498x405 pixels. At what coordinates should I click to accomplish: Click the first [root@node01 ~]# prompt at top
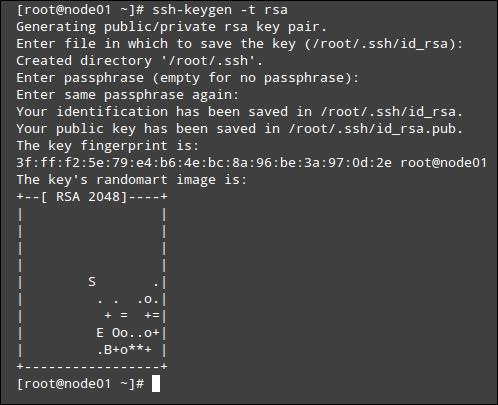click(x=80, y=10)
